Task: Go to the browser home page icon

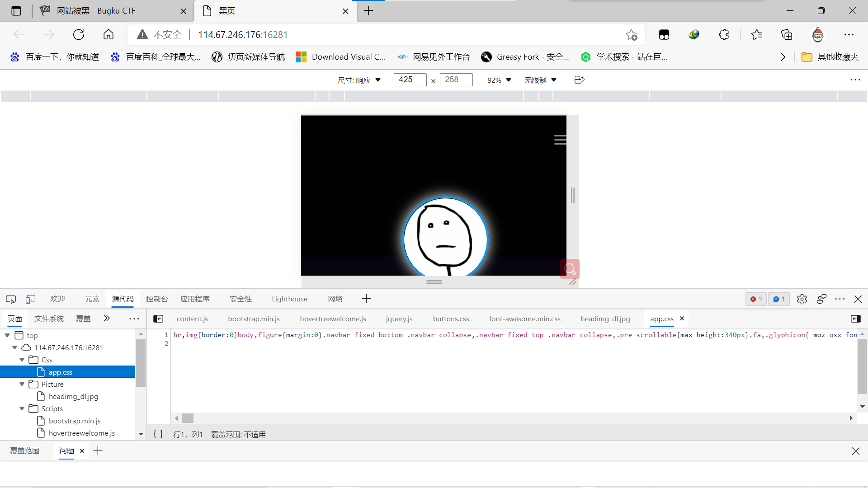Action: [108, 35]
